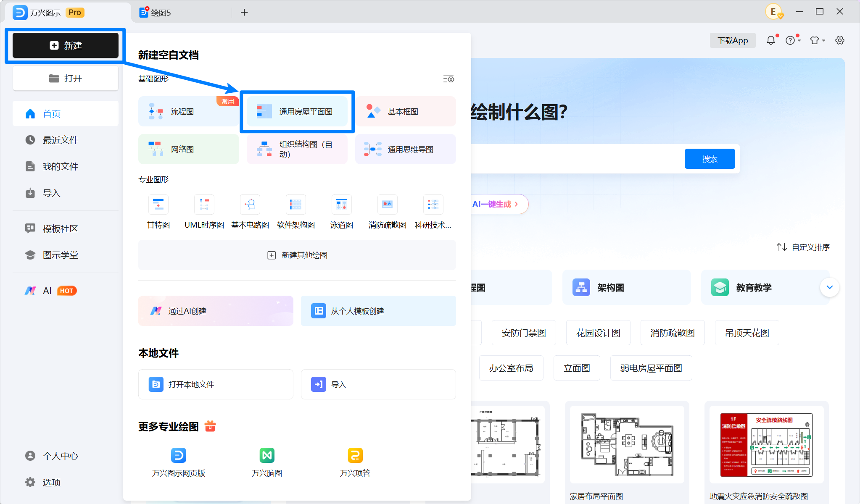Screen dimensions: 860x504
Task: Launch 万兴图示网页版 web version
Action: (179, 462)
